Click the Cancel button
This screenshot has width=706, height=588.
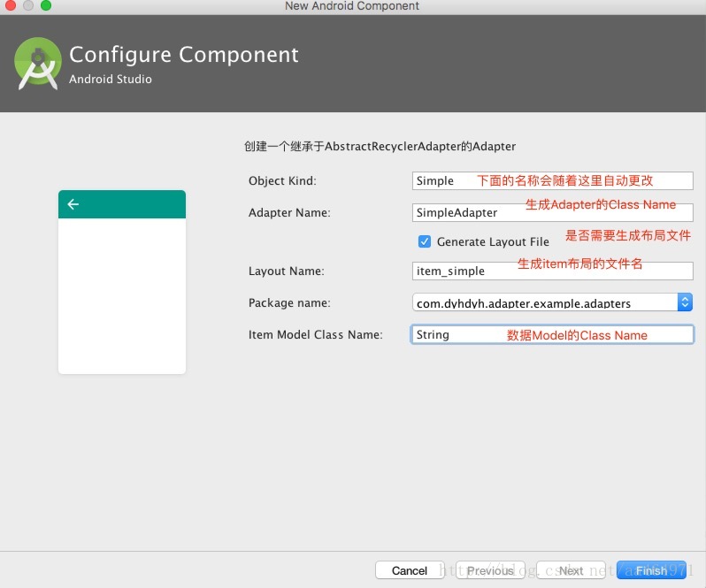point(410,570)
